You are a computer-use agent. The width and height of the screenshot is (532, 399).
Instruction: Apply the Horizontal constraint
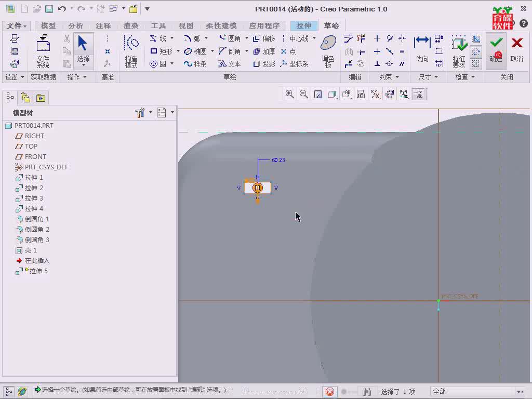tap(377, 51)
